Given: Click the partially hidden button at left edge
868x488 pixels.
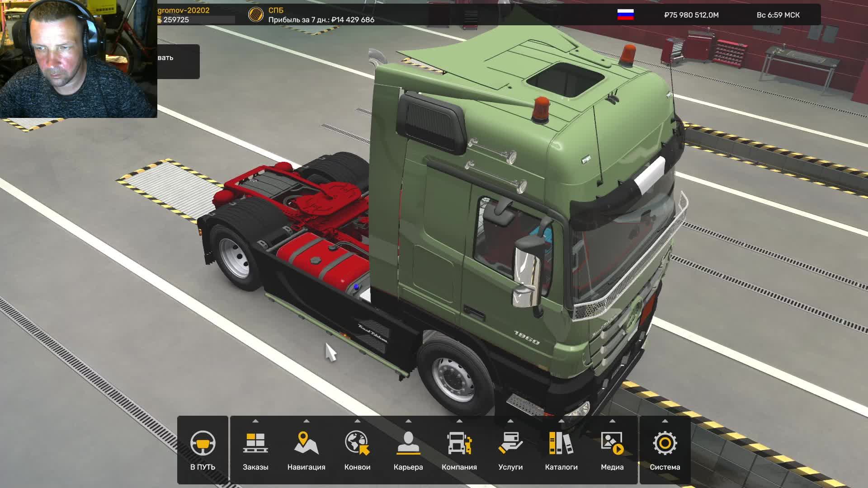Looking at the screenshot, I should [x=178, y=61].
